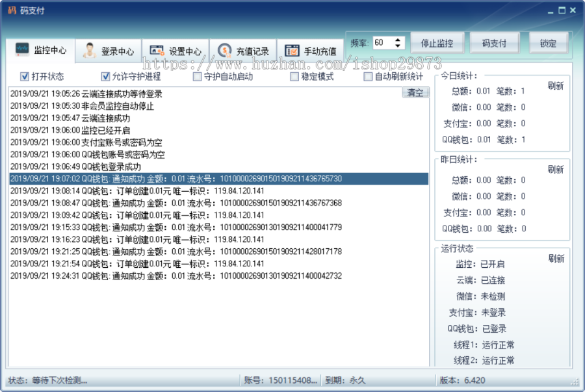Select log row 19:08:47 通知成功

pos(218,203)
